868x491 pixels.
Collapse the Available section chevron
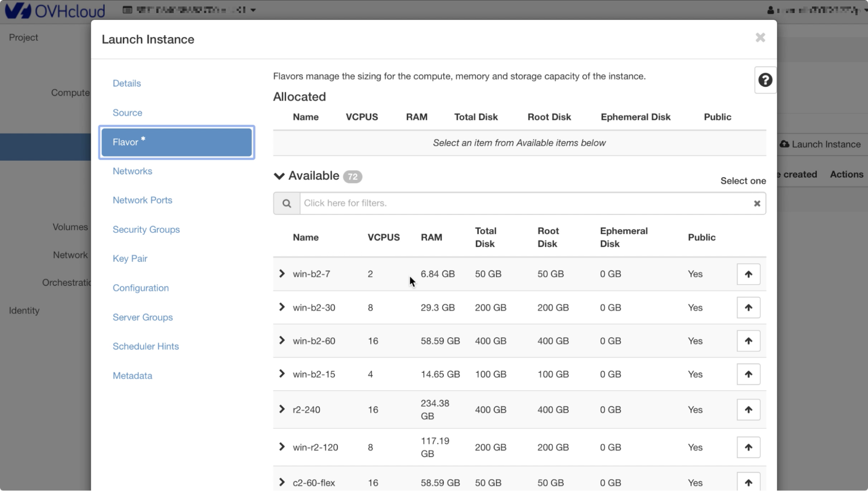[279, 176]
